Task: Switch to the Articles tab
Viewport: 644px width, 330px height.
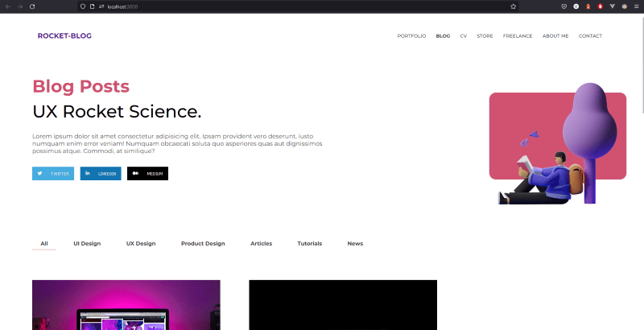Action: [261, 243]
